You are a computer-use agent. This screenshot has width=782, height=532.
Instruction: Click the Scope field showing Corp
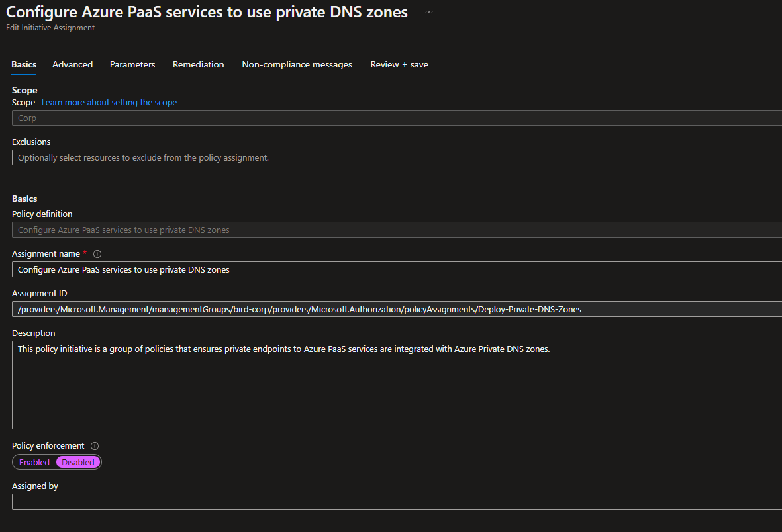point(265,118)
